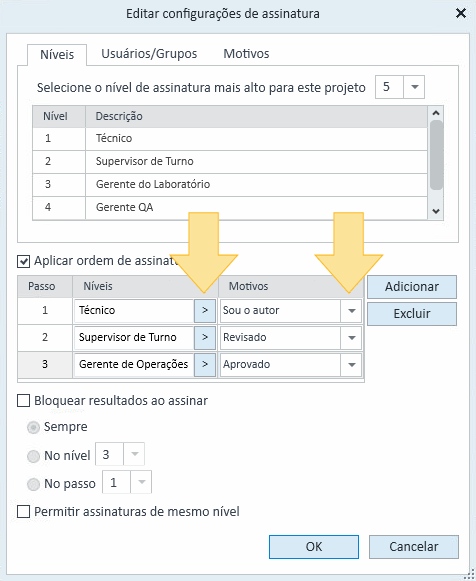Screen dimensions: 476x581
Task: Select the No nível radio option
Action: point(33,456)
